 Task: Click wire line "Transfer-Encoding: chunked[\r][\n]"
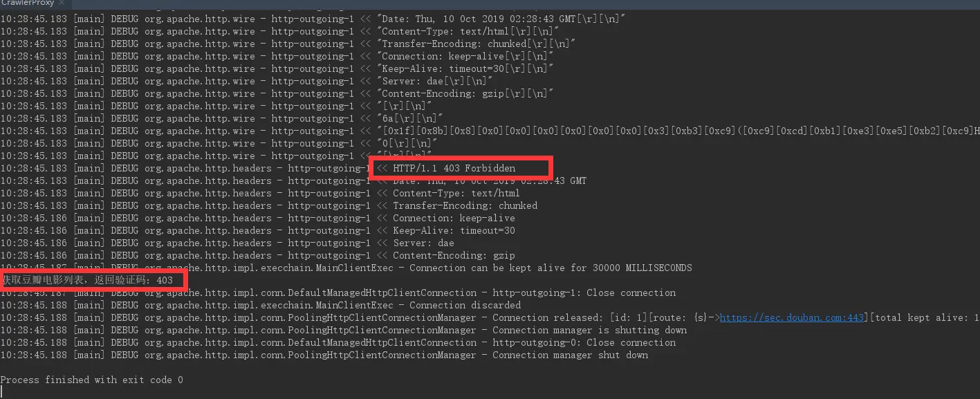tap(288, 44)
